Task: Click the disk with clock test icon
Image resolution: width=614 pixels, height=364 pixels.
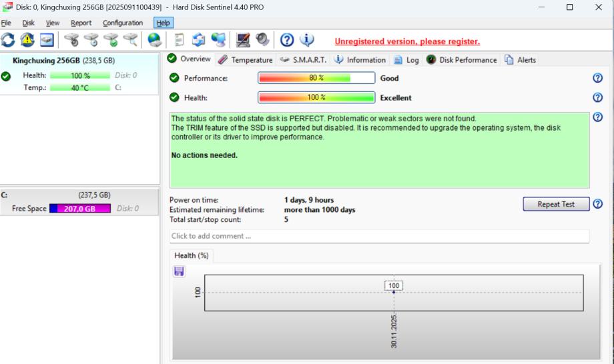Action: click(x=91, y=40)
